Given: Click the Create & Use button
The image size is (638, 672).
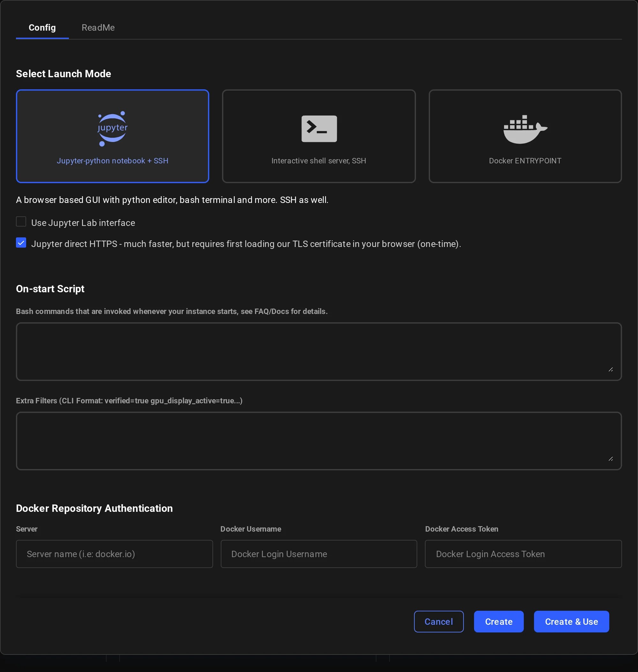Looking at the screenshot, I should point(571,622).
